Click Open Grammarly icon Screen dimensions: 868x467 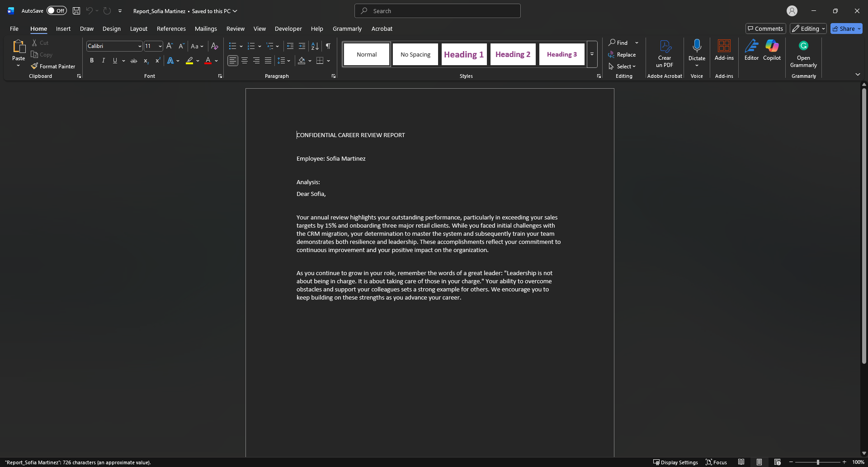coord(803,46)
